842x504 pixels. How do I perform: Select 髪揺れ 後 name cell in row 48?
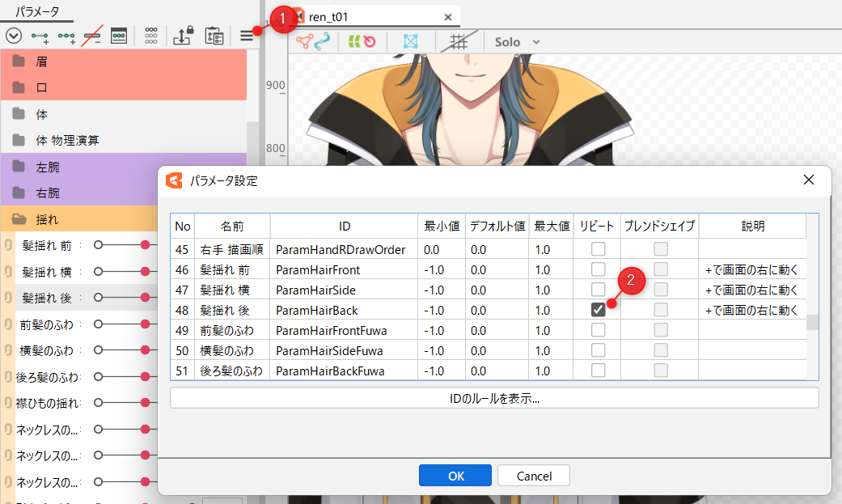pos(232,310)
